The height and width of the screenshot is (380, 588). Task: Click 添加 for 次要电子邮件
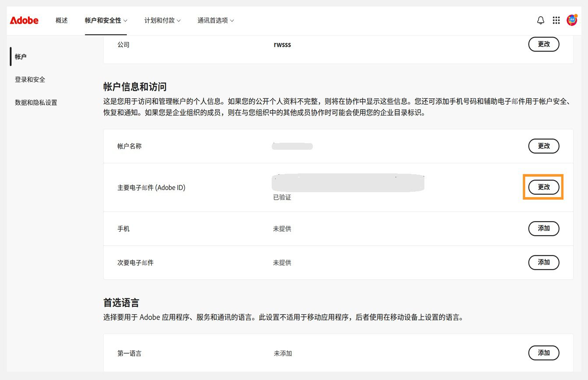pos(543,262)
